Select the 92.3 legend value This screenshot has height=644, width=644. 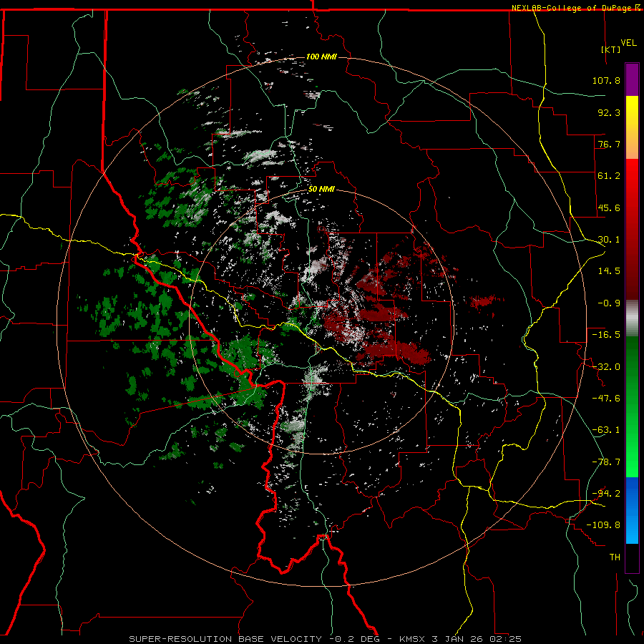609,112
